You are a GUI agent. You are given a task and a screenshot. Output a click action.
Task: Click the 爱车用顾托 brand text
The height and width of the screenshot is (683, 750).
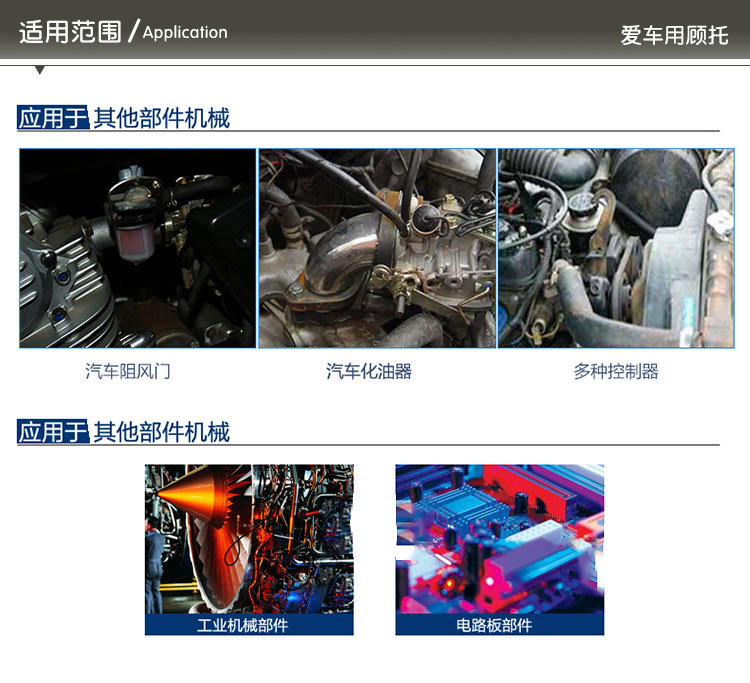click(x=674, y=35)
